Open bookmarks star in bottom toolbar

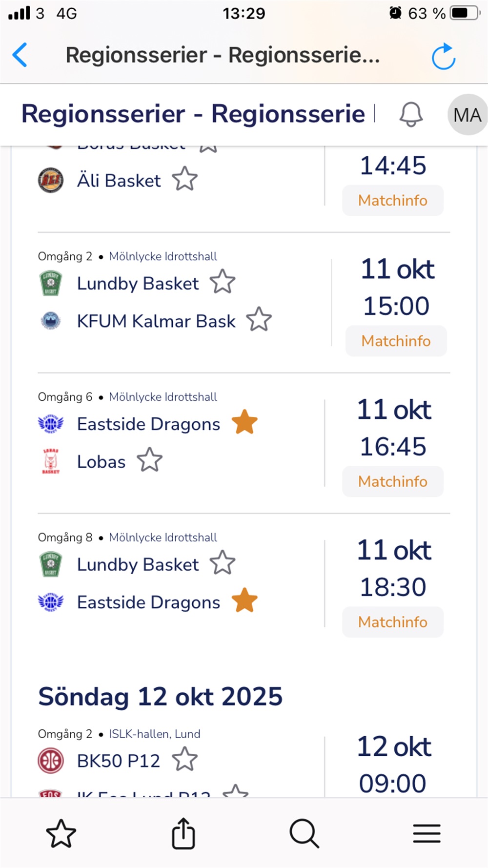[61, 833]
